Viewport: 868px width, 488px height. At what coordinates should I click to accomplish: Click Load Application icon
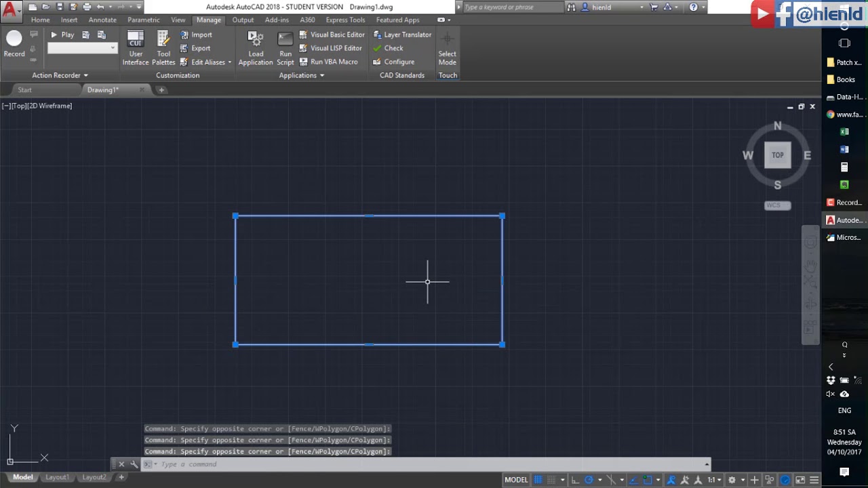click(x=256, y=48)
